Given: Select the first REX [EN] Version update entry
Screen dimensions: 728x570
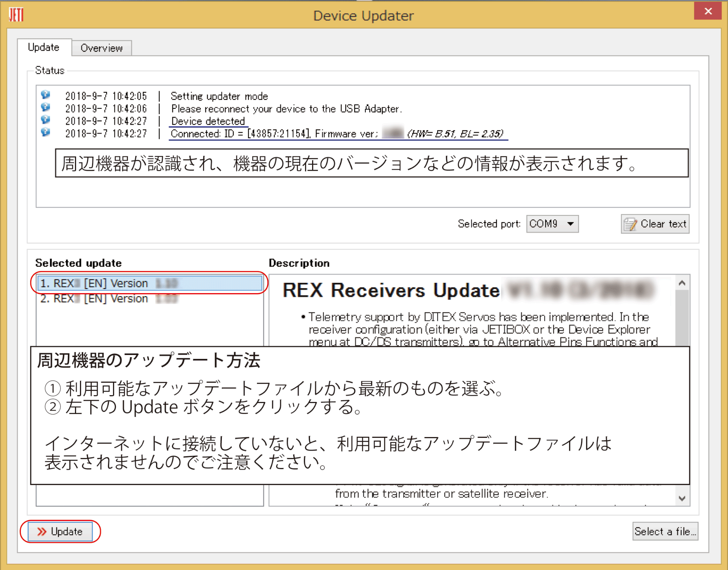Looking at the screenshot, I should [150, 283].
